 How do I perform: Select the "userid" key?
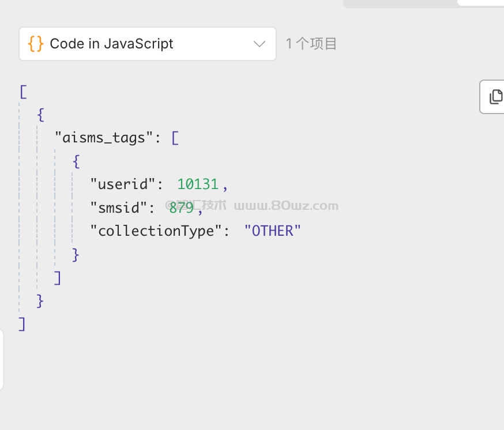123,184
